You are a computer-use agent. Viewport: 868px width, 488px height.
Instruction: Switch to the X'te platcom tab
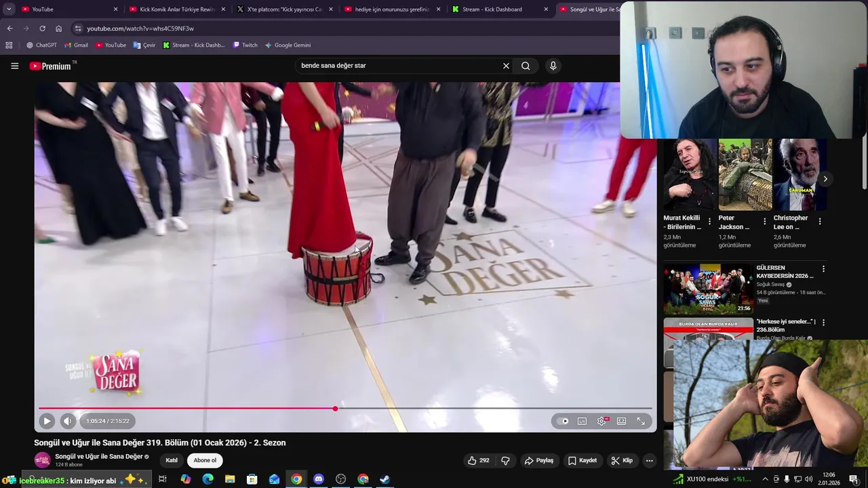[284, 9]
